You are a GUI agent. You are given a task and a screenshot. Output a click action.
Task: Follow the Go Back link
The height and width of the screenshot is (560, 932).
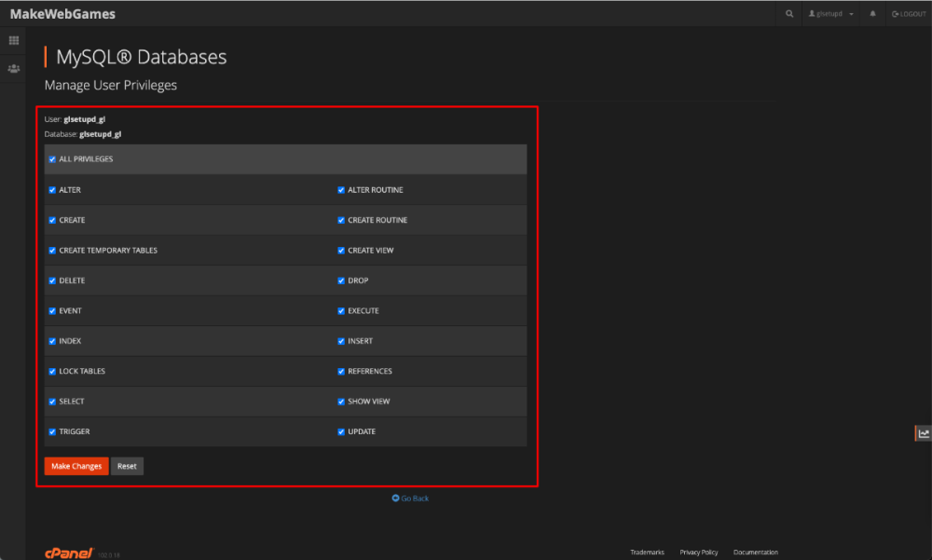click(410, 499)
